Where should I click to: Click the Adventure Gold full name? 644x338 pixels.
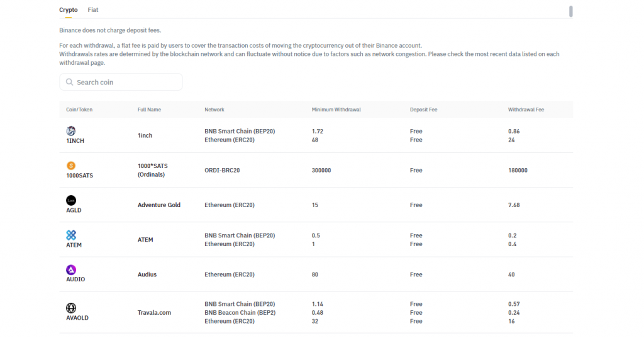[x=159, y=205]
